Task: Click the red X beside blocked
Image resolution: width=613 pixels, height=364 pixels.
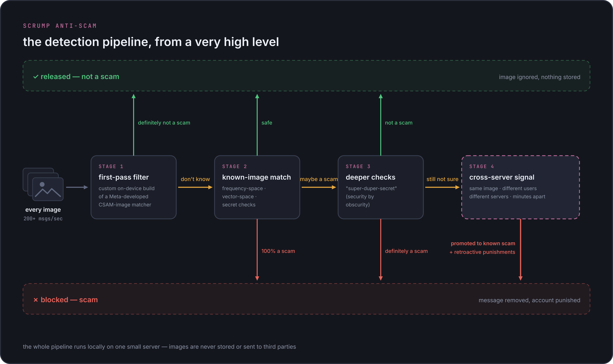Action: (x=36, y=300)
